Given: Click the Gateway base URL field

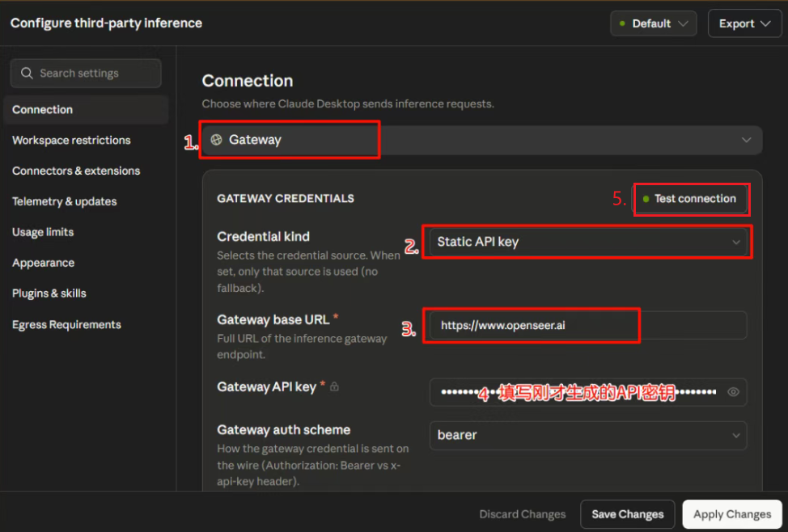Looking at the screenshot, I should 588,325.
